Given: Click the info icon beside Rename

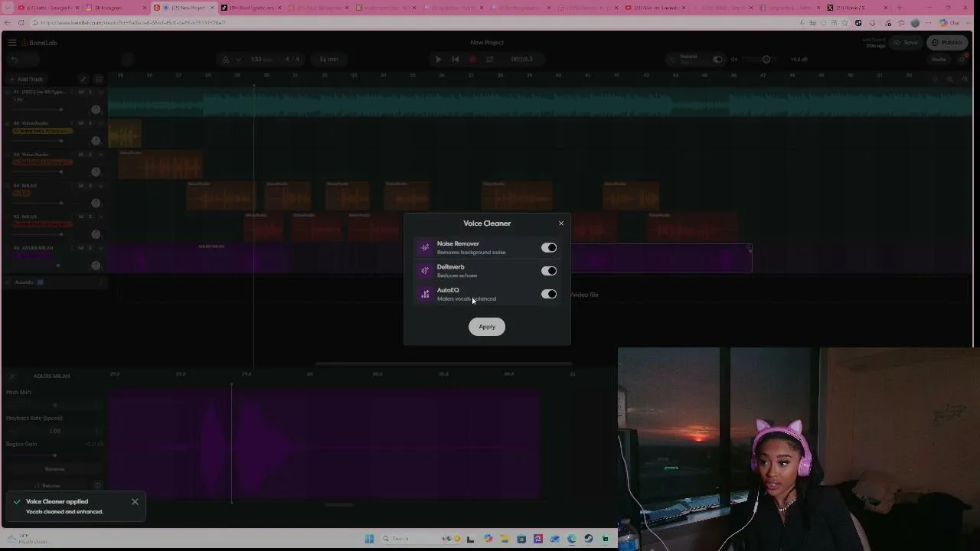Looking at the screenshot, I should [x=97, y=486].
